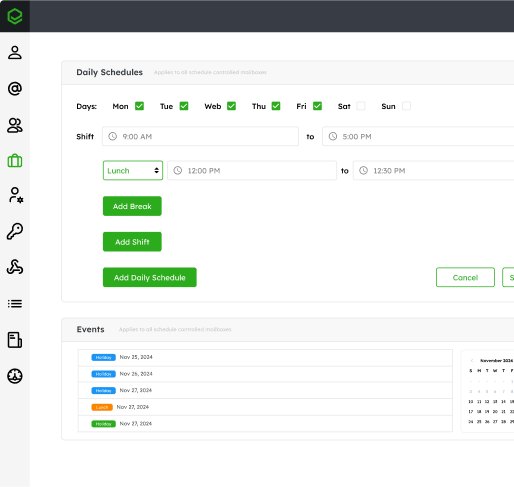The width and height of the screenshot is (514, 487).
Task: Click the Add Daily Schedule button
Action: (150, 277)
